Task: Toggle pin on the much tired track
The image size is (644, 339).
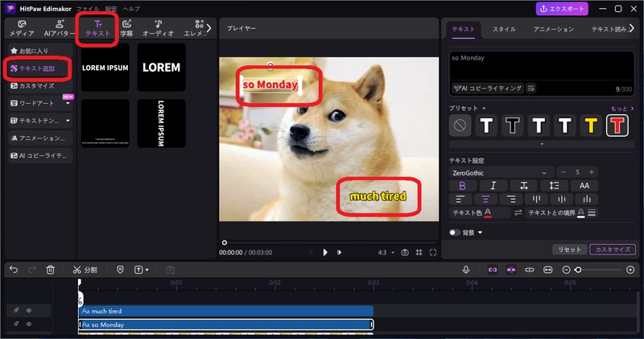Action: [16, 311]
